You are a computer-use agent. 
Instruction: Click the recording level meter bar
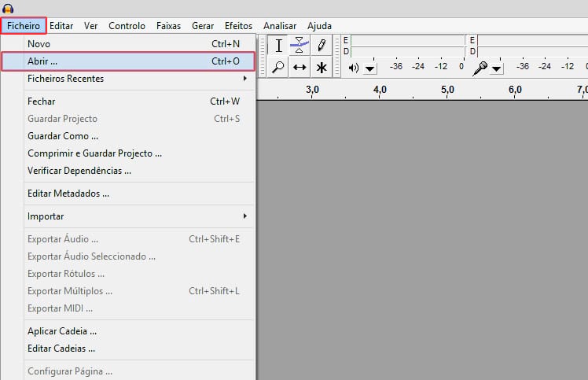532,46
